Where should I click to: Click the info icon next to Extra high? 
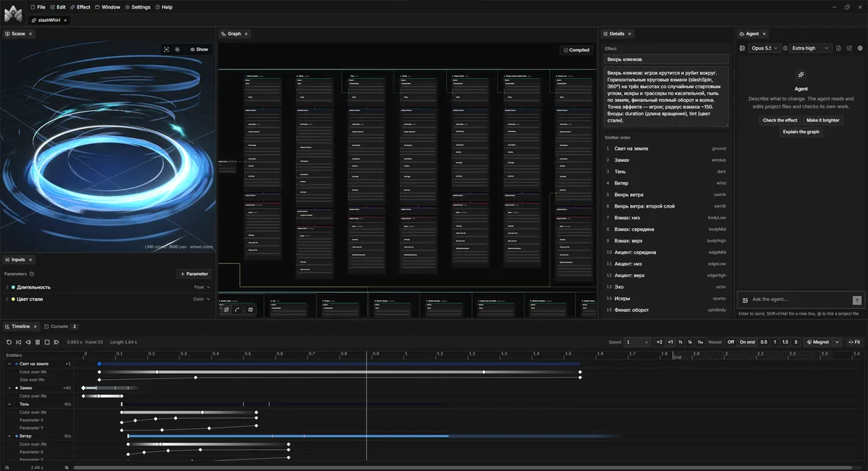[x=786, y=48]
